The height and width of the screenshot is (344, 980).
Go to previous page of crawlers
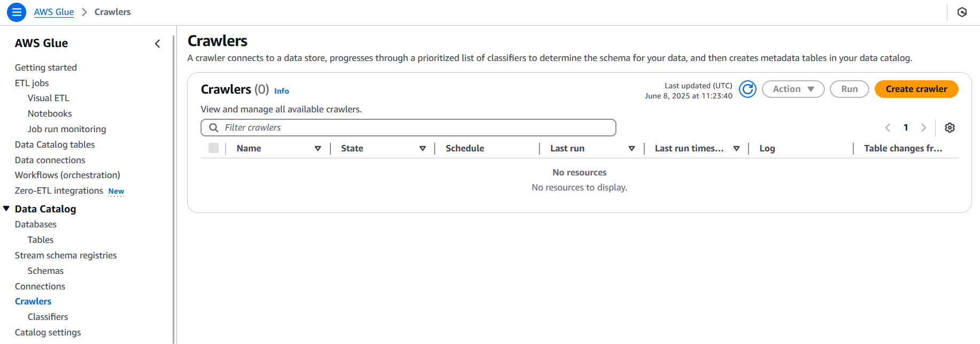(x=888, y=127)
